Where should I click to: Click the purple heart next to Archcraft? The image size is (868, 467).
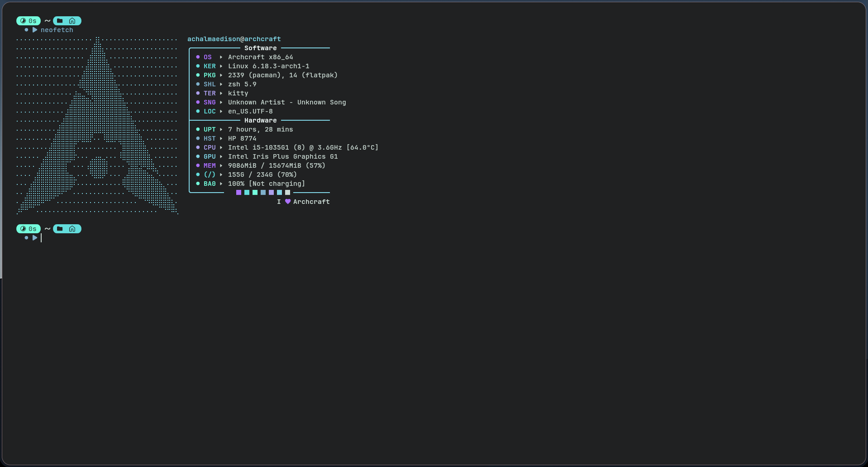pyautogui.click(x=288, y=202)
